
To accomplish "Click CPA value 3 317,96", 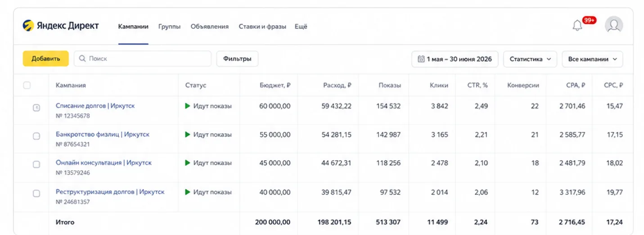I will [572, 192].
